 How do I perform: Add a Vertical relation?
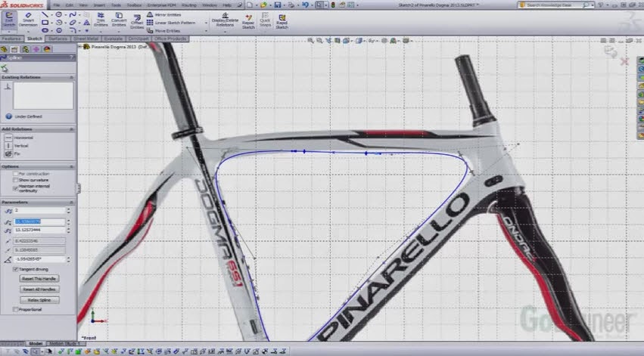(17, 146)
